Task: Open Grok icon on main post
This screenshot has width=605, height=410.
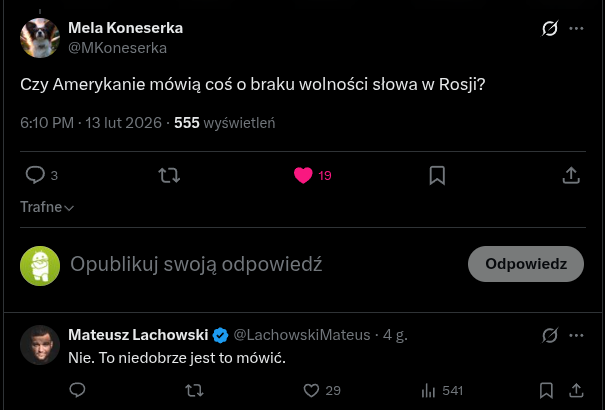Action: 549,29
